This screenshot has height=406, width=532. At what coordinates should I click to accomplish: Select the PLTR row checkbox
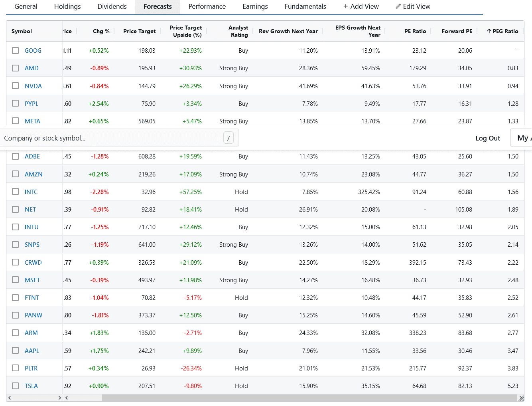pos(16,368)
